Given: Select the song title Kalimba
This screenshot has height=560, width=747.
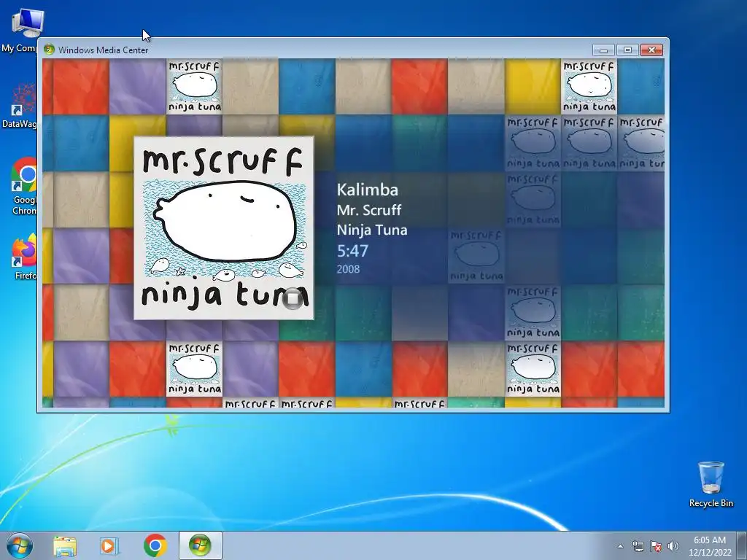Looking at the screenshot, I should point(368,190).
